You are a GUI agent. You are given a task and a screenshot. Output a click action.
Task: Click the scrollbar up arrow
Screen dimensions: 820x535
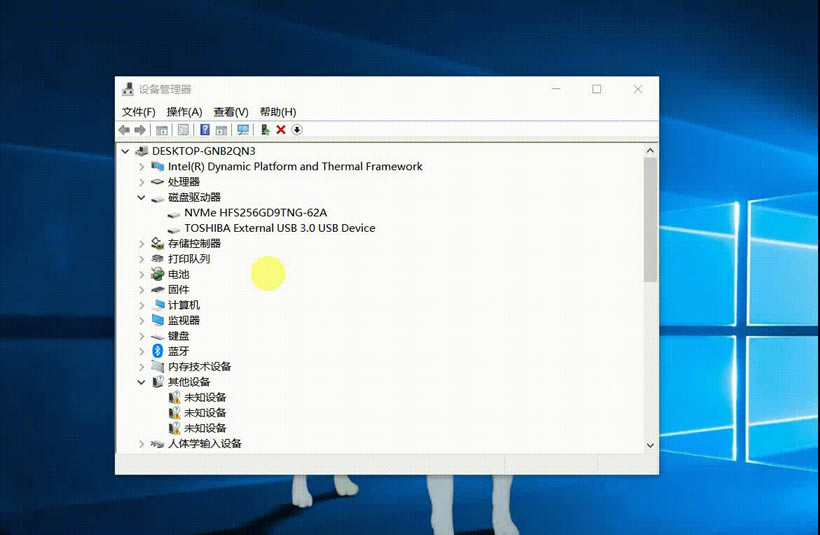point(650,151)
